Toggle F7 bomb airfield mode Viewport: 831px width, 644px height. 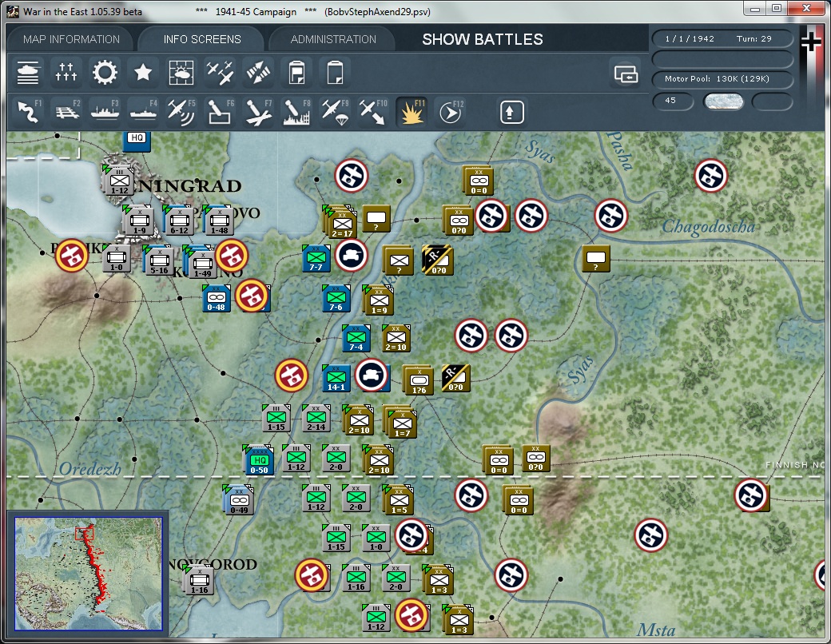click(x=258, y=112)
